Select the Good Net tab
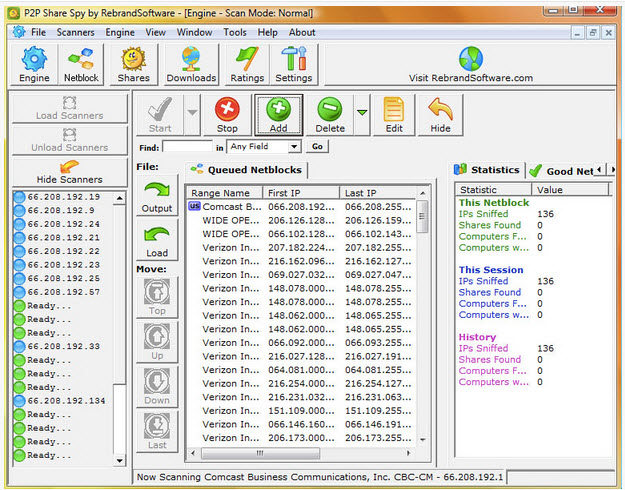625x490 pixels. [561, 171]
